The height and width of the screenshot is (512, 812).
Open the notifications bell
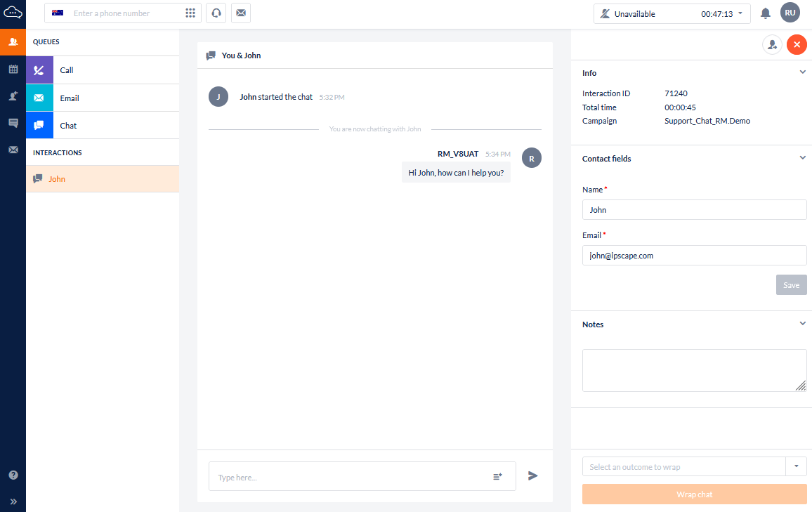click(x=766, y=13)
